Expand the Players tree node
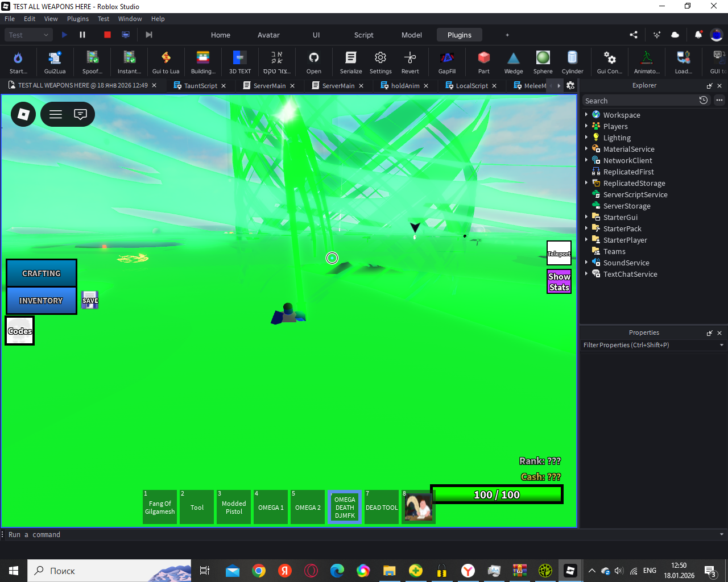 (586, 126)
